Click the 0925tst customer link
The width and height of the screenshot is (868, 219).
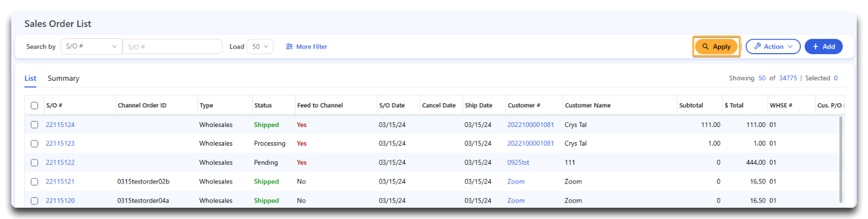(518, 163)
